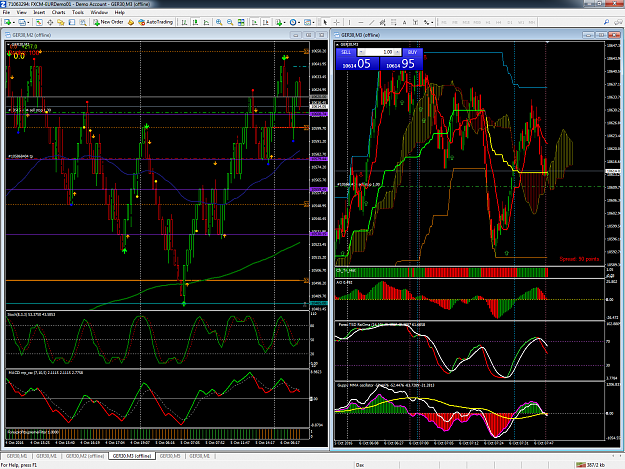Open the Profiles toolbar icon
The width and height of the screenshot is (625, 469).
[22, 22]
